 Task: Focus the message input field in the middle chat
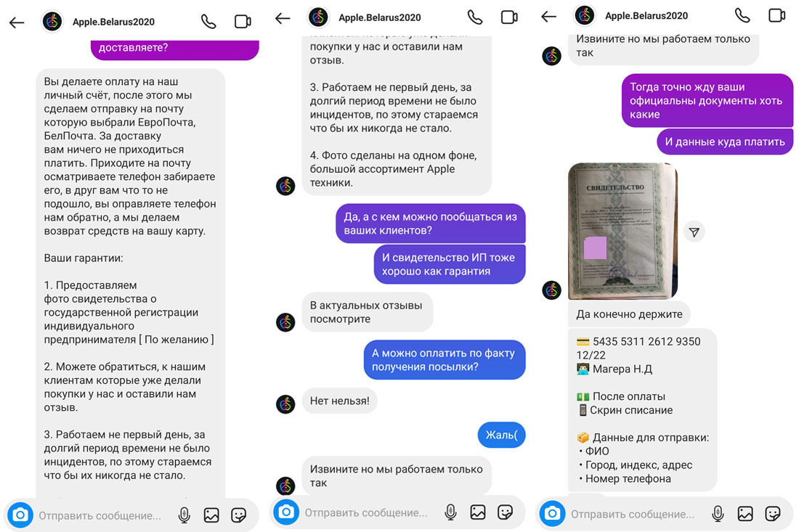pyautogui.click(x=366, y=512)
